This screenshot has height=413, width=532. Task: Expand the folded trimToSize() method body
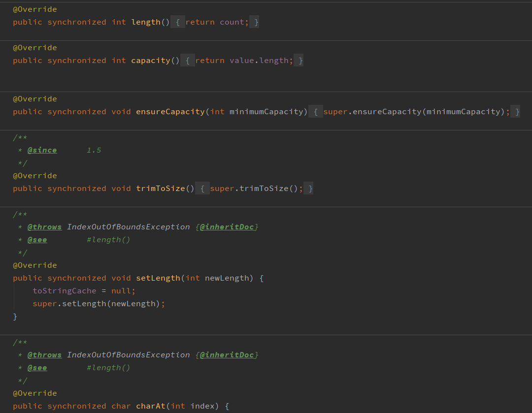coord(202,189)
